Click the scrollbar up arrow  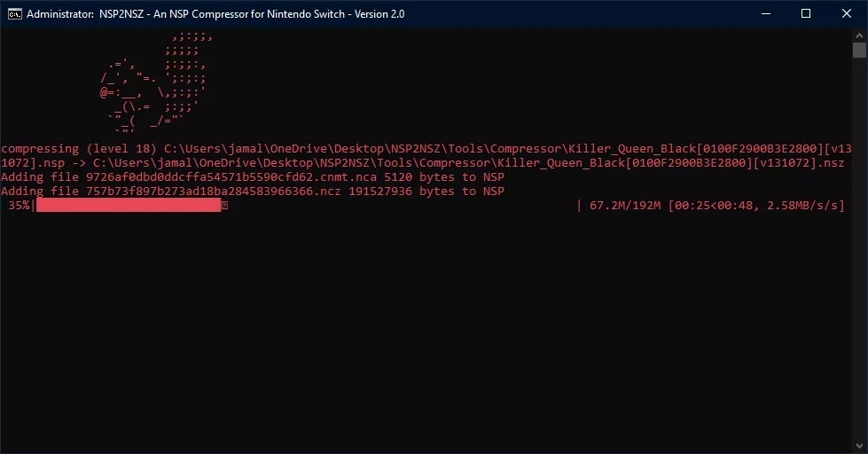click(x=859, y=35)
